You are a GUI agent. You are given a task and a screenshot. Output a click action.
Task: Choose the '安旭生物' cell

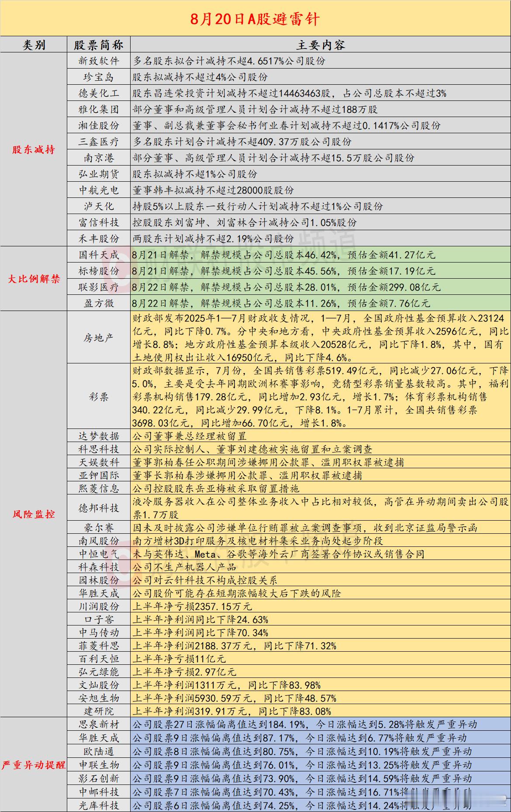click(99, 698)
